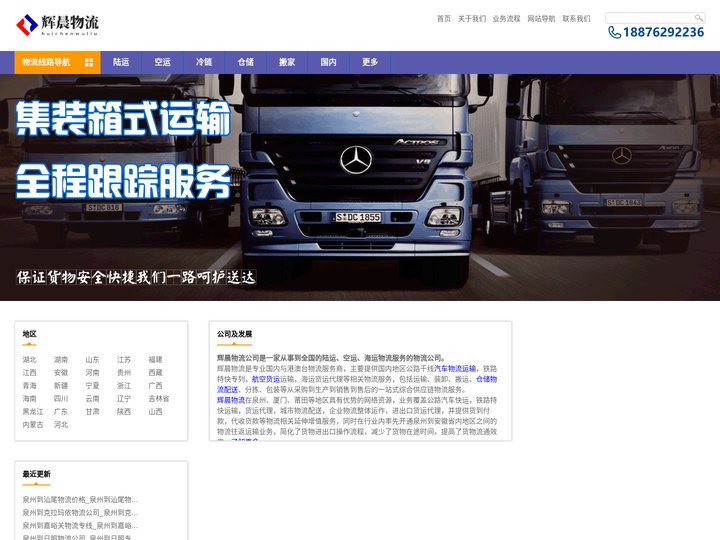Choose region 贵州
720x540 pixels.
[x=124, y=372]
